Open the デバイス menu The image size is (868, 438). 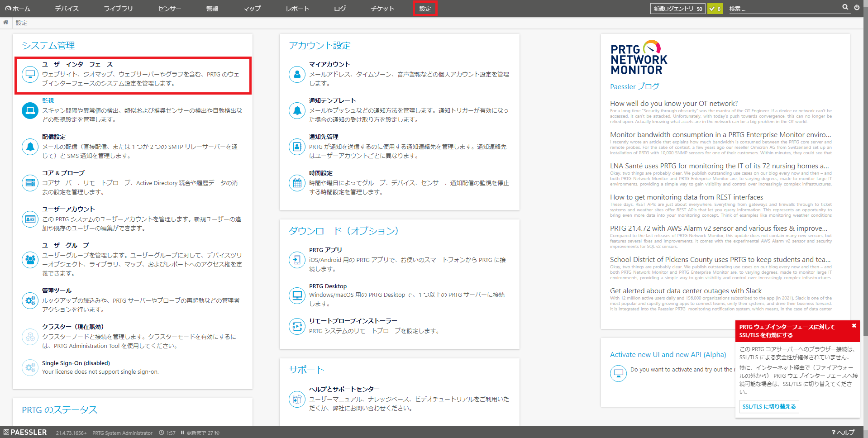[66, 8]
